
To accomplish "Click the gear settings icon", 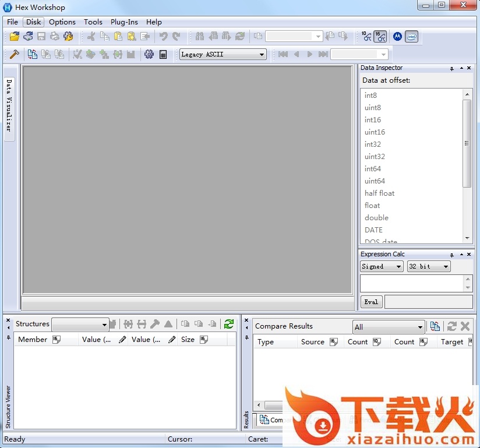I will [149, 54].
